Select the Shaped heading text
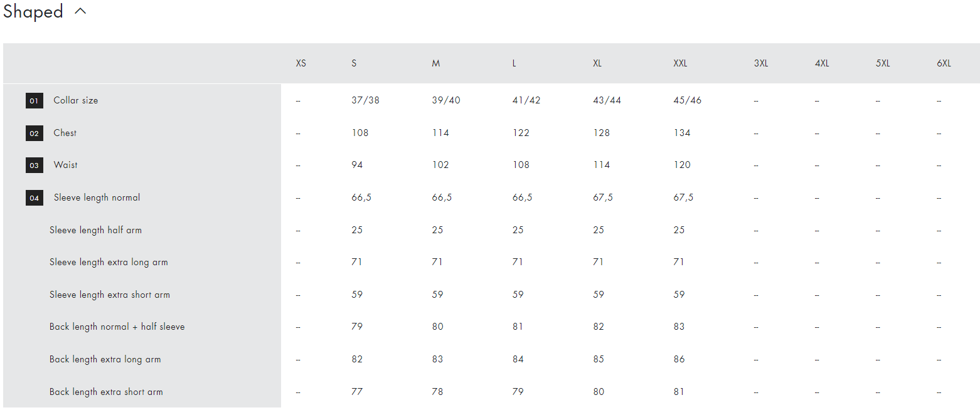This screenshot has width=980, height=410. tap(33, 12)
